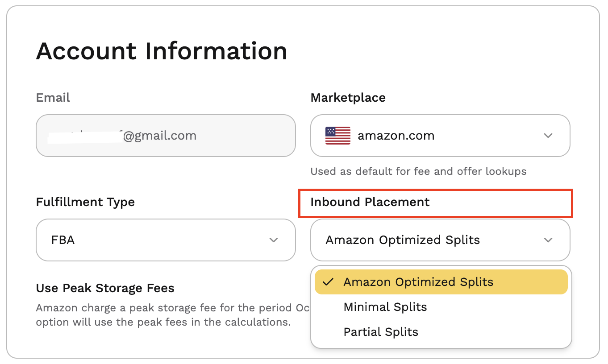Open the amazon.com marketplace selector

coord(440,136)
